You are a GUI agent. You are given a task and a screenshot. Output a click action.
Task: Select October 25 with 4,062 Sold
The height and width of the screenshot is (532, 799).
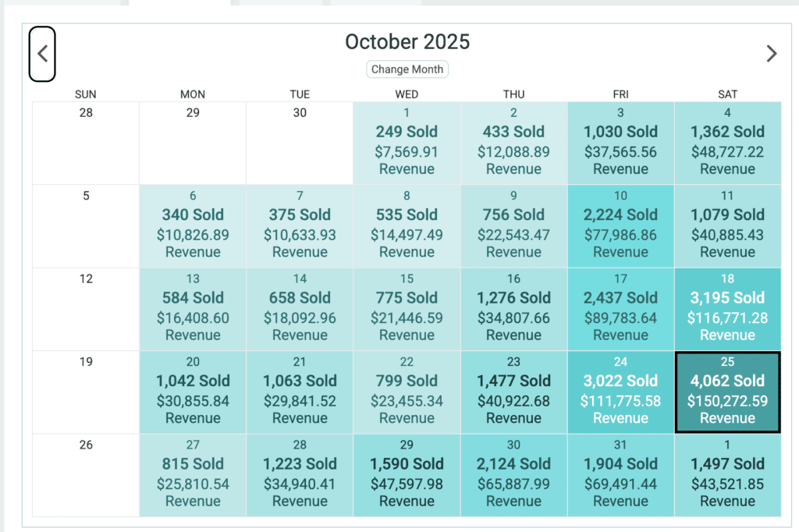pyautogui.click(x=727, y=392)
